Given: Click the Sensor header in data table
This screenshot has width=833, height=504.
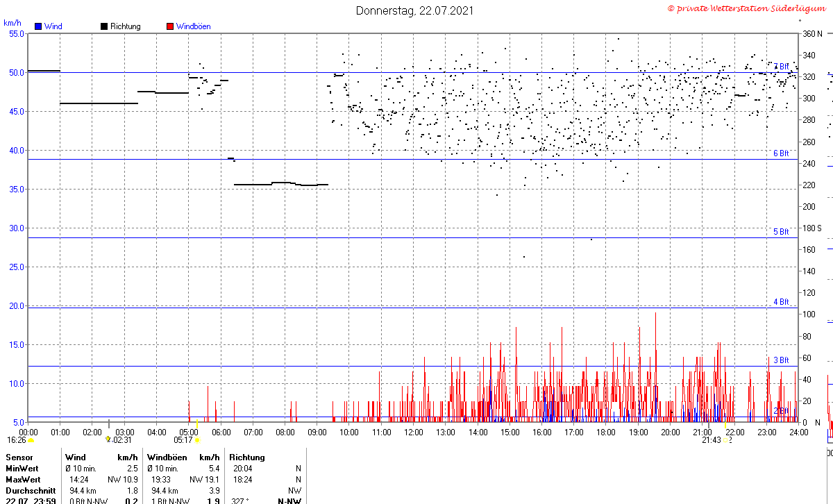Looking at the screenshot, I should coord(19,457).
